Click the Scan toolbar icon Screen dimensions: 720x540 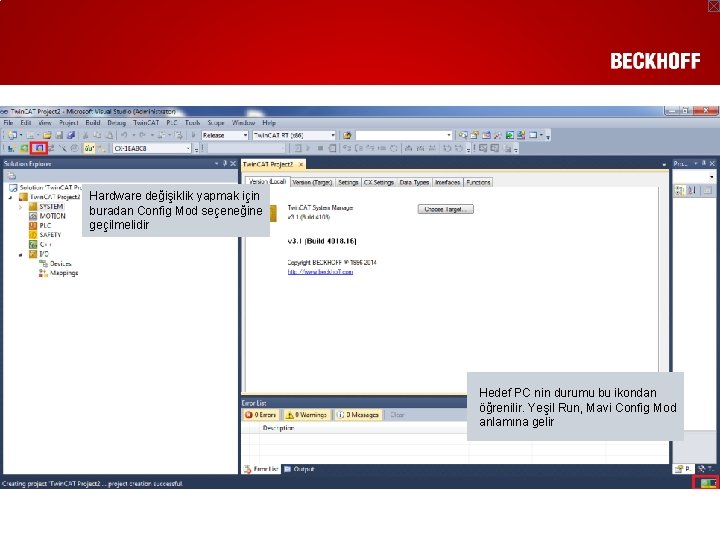62,148
